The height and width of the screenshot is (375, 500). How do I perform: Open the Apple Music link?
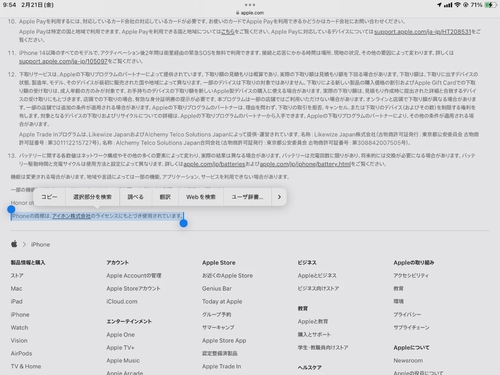[x=123, y=361]
